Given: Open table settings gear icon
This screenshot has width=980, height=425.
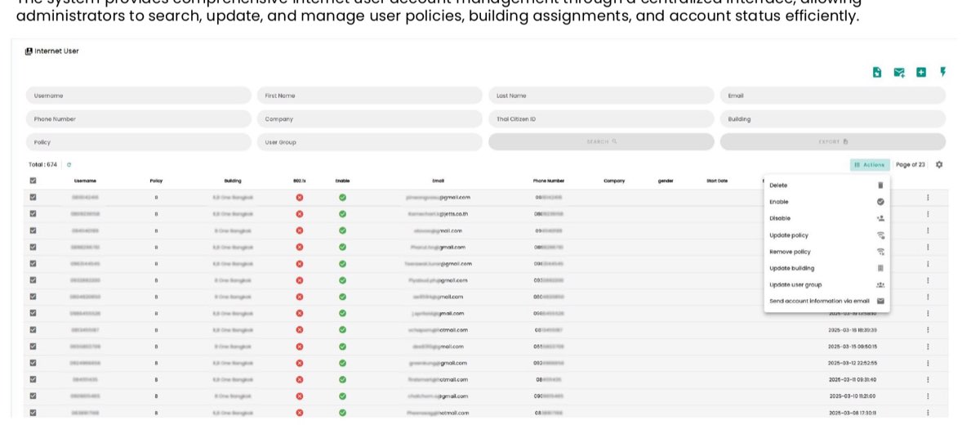Looking at the screenshot, I should click(939, 164).
